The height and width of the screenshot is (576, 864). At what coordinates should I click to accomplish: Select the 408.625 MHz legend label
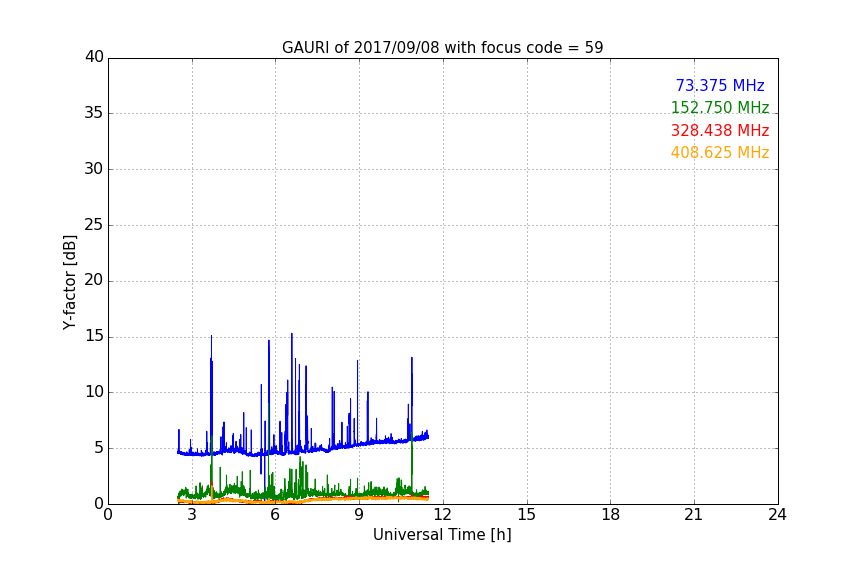720,153
